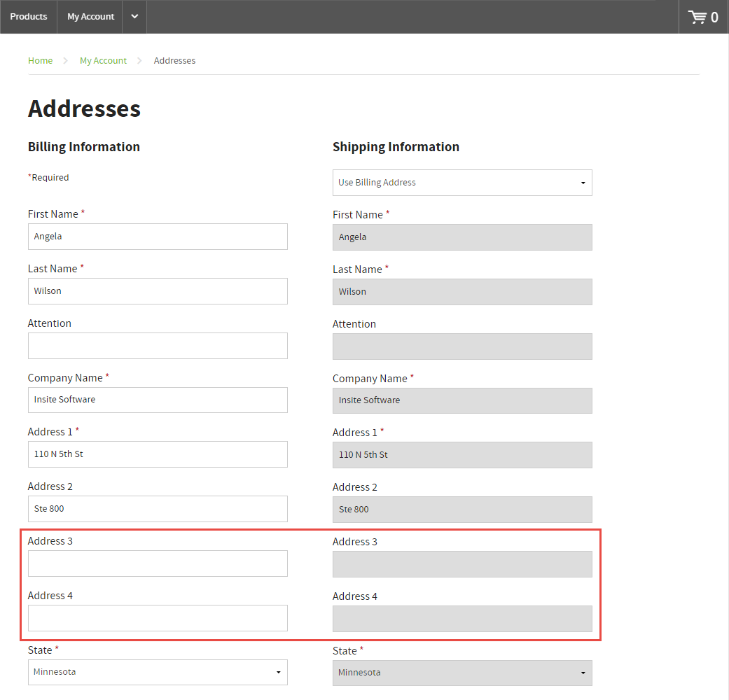729x700 pixels.
Task: Expand the My Account chevron menu
Action: (134, 17)
